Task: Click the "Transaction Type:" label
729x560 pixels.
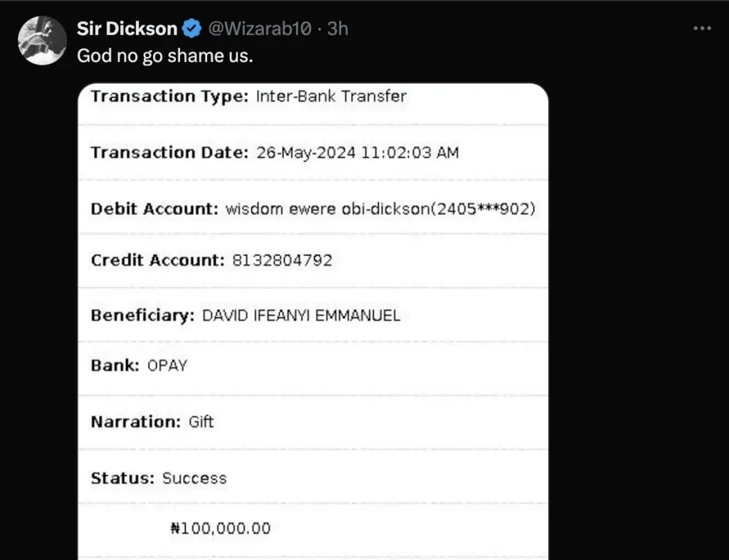Action: click(169, 96)
